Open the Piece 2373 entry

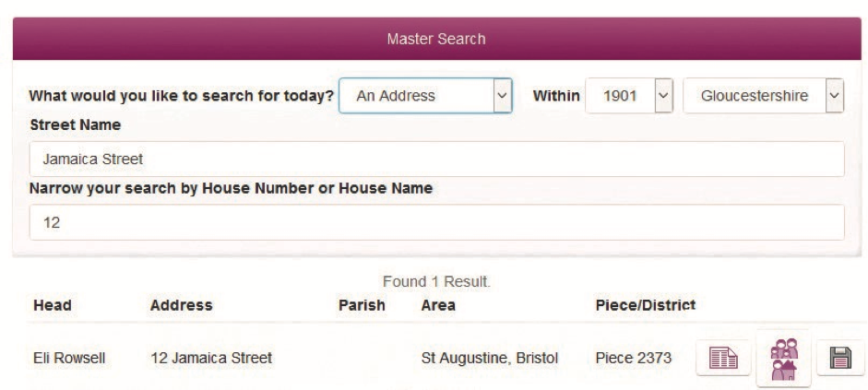click(x=633, y=358)
